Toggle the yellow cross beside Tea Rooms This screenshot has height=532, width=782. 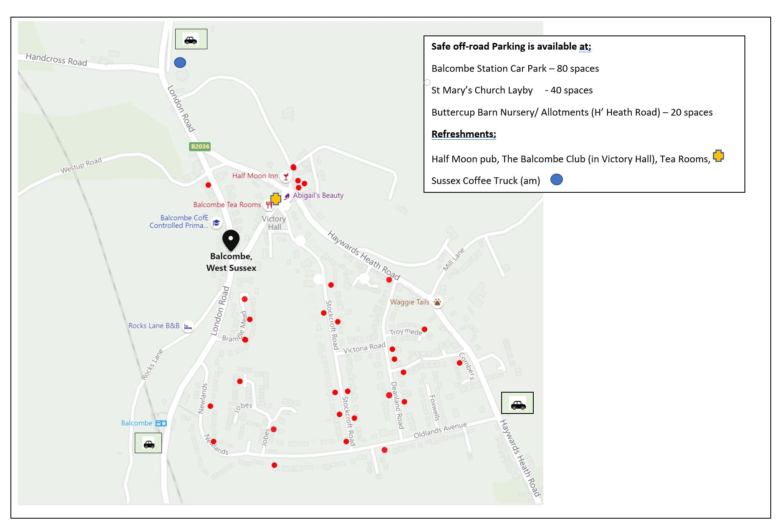276,199
